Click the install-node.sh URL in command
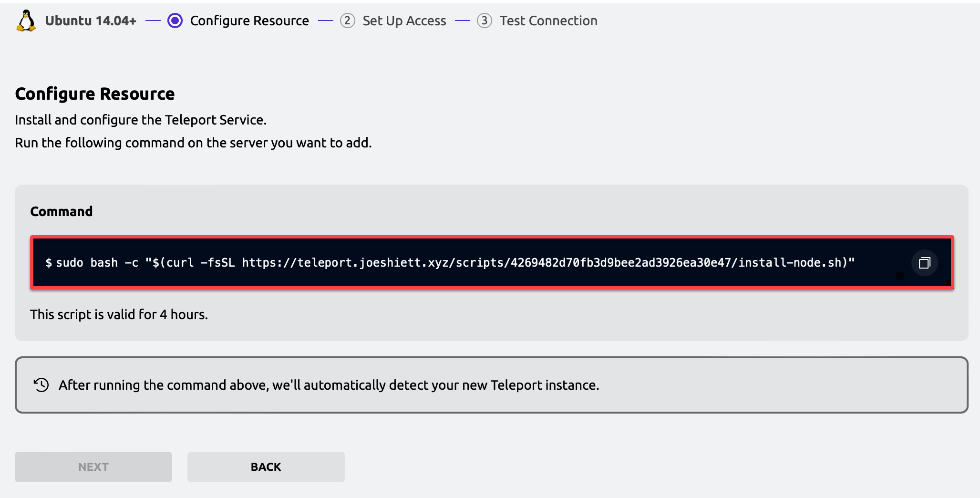The width and height of the screenshot is (980, 498). [544, 263]
